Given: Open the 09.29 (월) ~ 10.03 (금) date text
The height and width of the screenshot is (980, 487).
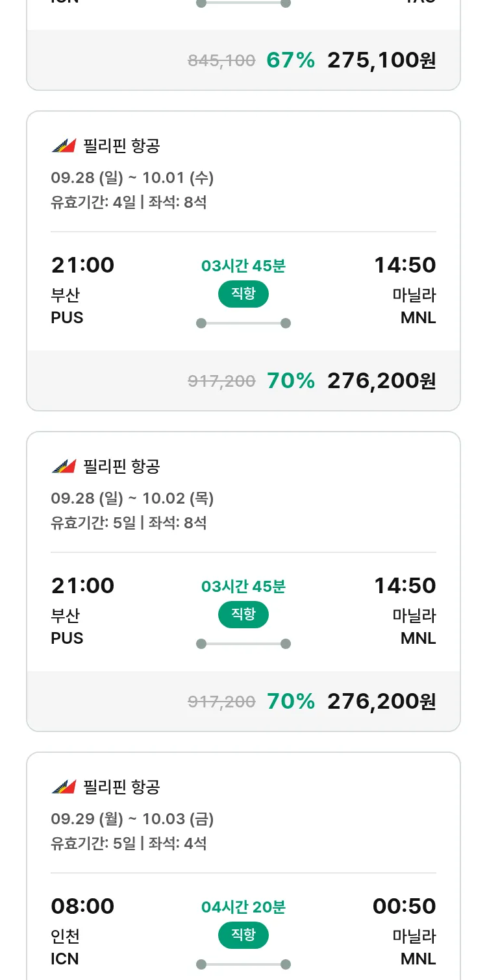Looking at the screenshot, I should (x=132, y=818).
